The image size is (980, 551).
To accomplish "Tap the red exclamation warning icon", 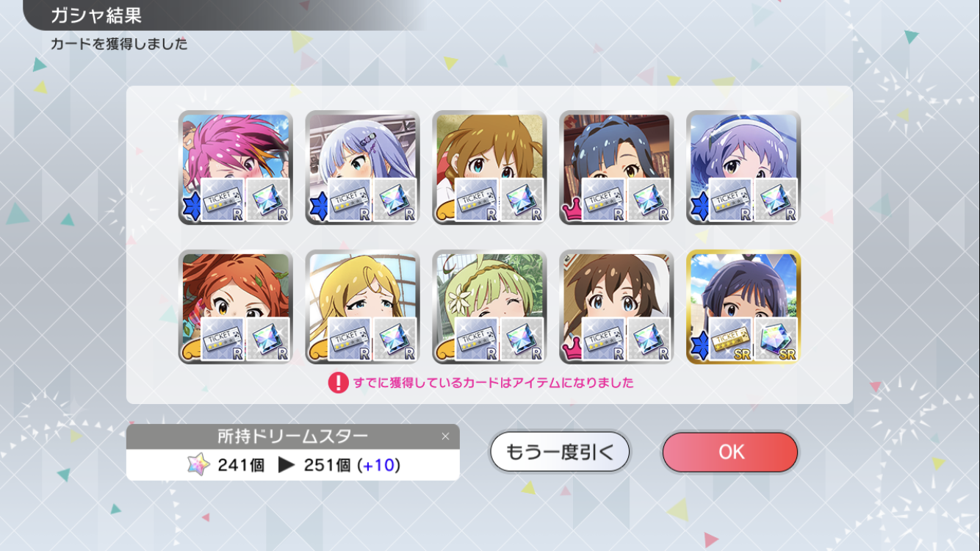I will pyautogui.click(x=338, y=383).
